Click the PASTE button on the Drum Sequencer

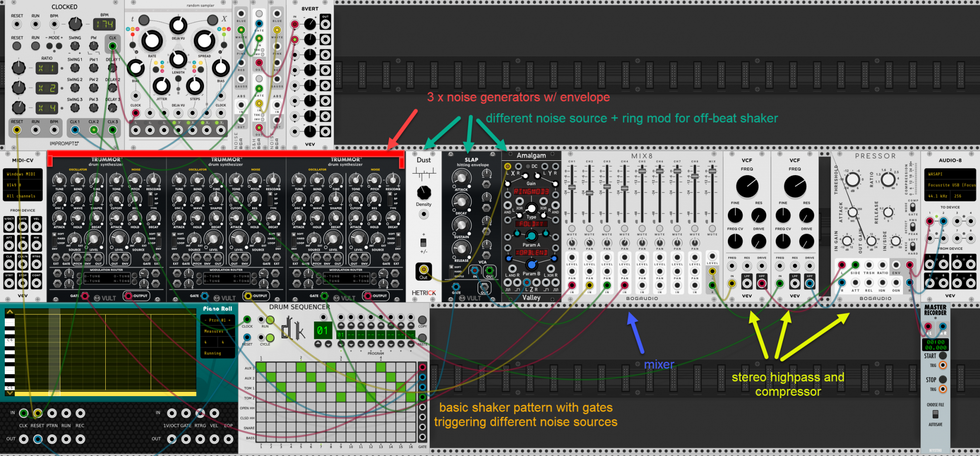tap(422, 337)
